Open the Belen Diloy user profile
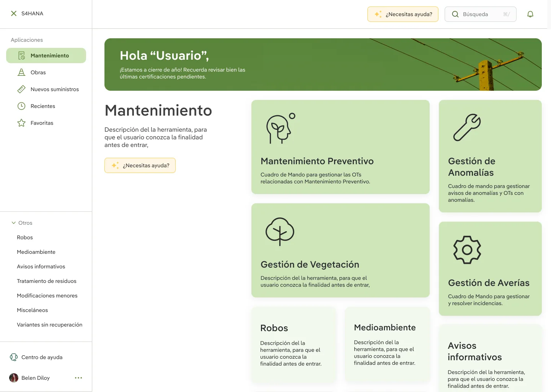 click(x=36, y=378)
